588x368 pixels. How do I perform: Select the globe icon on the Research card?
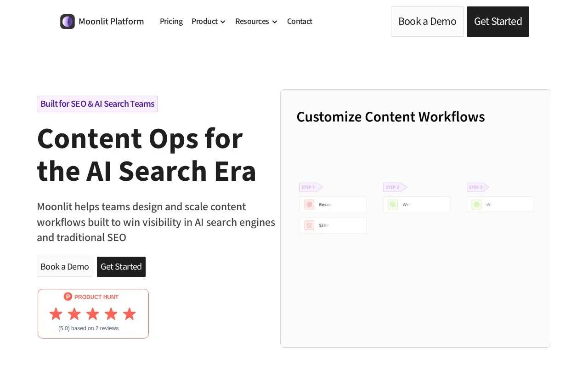[x=309, y=205]
